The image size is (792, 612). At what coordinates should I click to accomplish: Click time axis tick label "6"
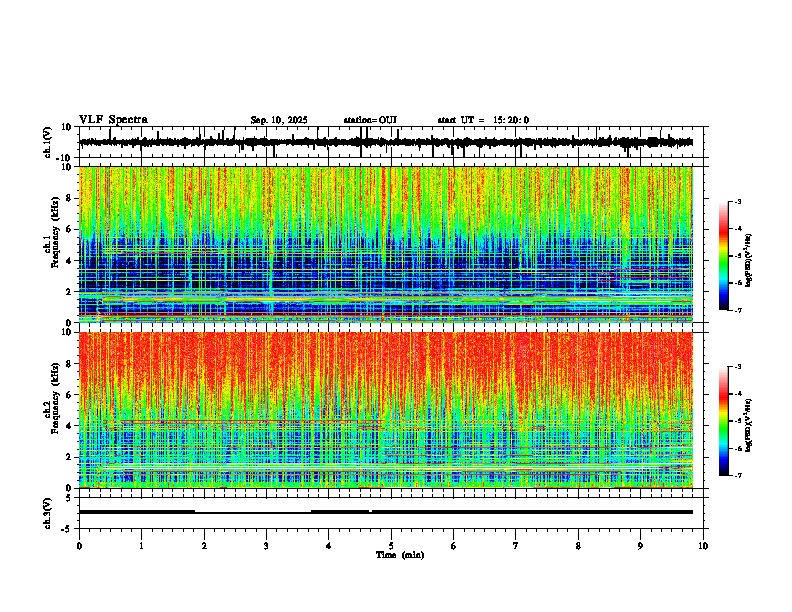pyautogui.click(x=454, y=546)
